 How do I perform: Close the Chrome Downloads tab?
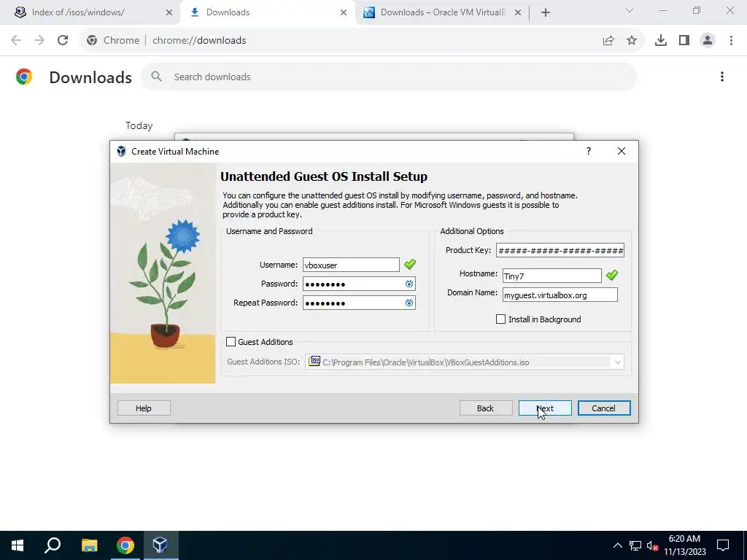coord(344,12)
